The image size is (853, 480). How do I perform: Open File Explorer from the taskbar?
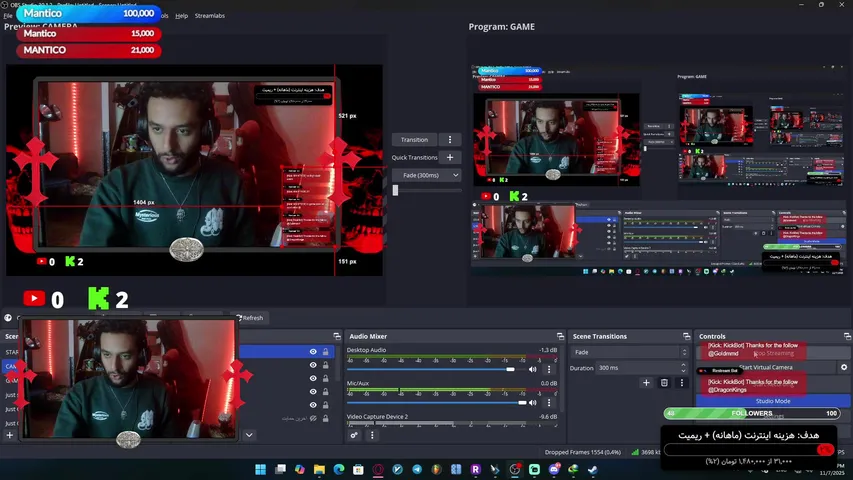coord(319,469)
